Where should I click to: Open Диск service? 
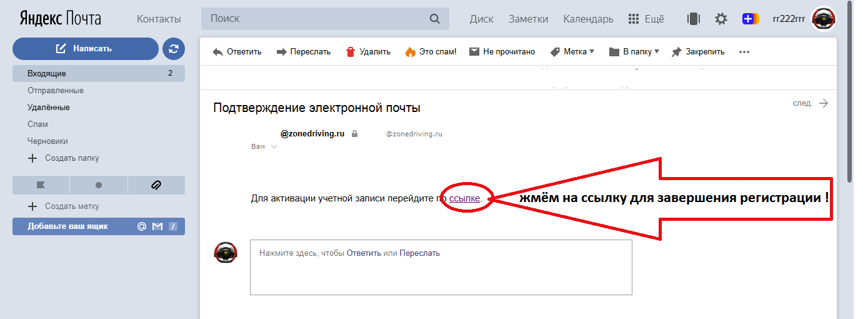tap(481, 19)
